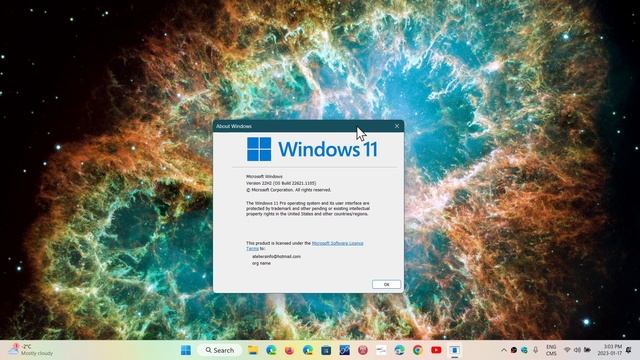Screen dimensions: 640x360
Task: Open the clock and date flyout
Action: click(610, 350)
